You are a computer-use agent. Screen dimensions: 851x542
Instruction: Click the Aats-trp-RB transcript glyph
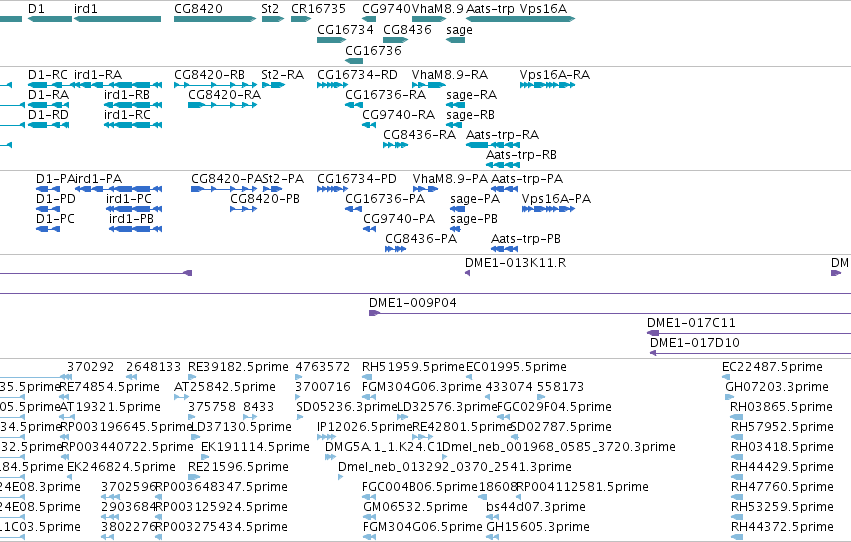[503, 165]
